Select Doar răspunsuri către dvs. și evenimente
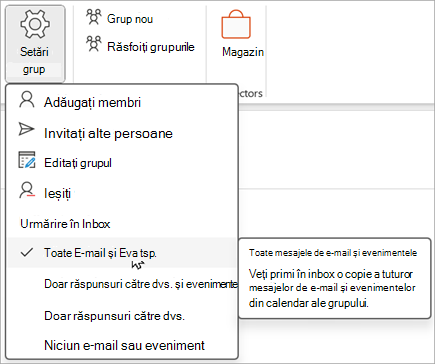Viewport: 435px width, 364px height. tap(122, 284)
